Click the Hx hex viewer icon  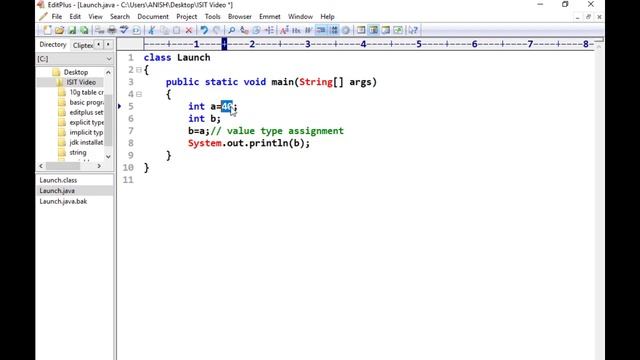point(296,30)
